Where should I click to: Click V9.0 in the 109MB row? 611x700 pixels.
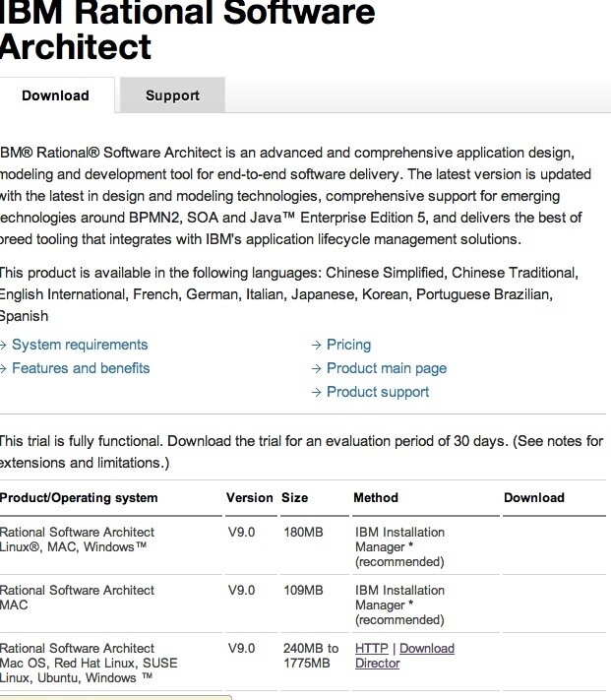[x=241, y=590]
